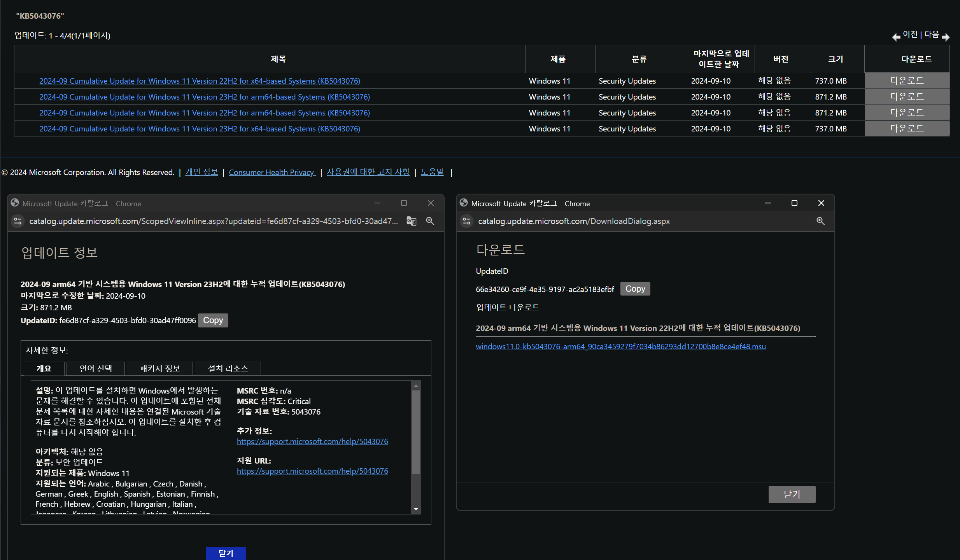Click 이전 pagination link
This screenshot has height=560, width=960.
tap(910, 35)
